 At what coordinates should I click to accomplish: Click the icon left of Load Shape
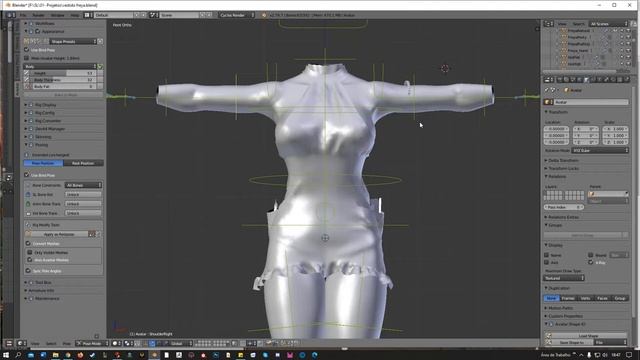(549, 336)
